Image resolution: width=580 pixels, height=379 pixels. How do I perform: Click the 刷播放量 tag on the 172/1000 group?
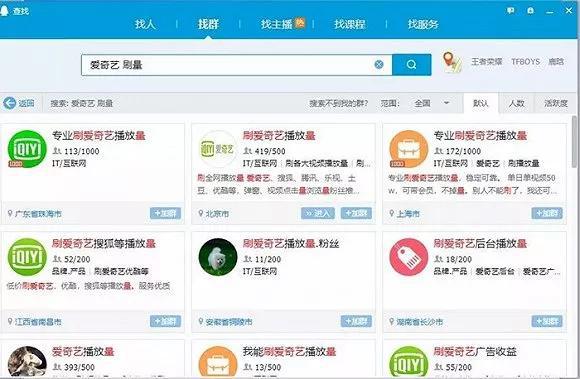(523, 163)
